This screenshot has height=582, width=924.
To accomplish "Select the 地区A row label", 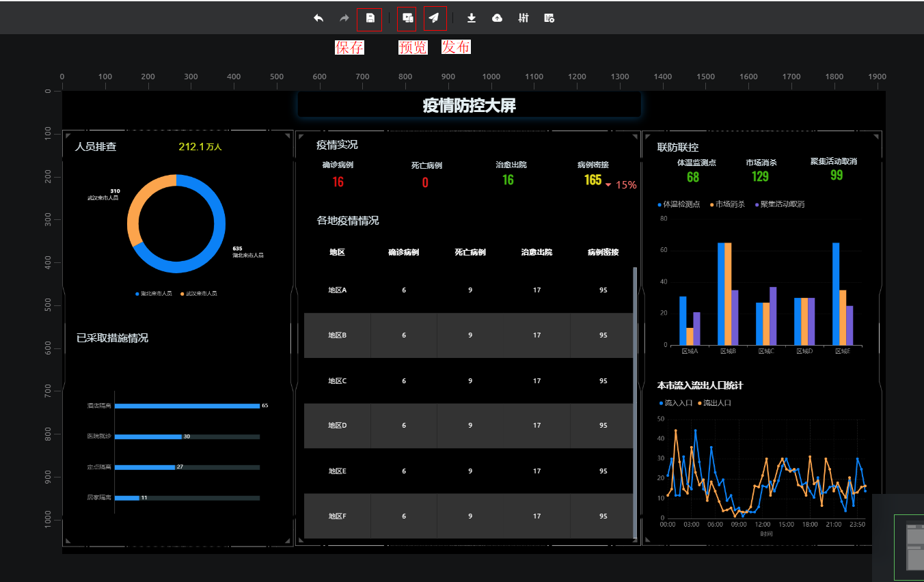I will 337,290.
